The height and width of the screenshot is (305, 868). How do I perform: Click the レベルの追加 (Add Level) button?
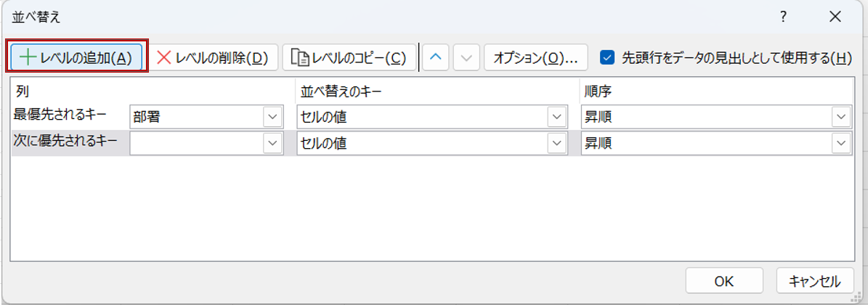click(x=77, y=57)
